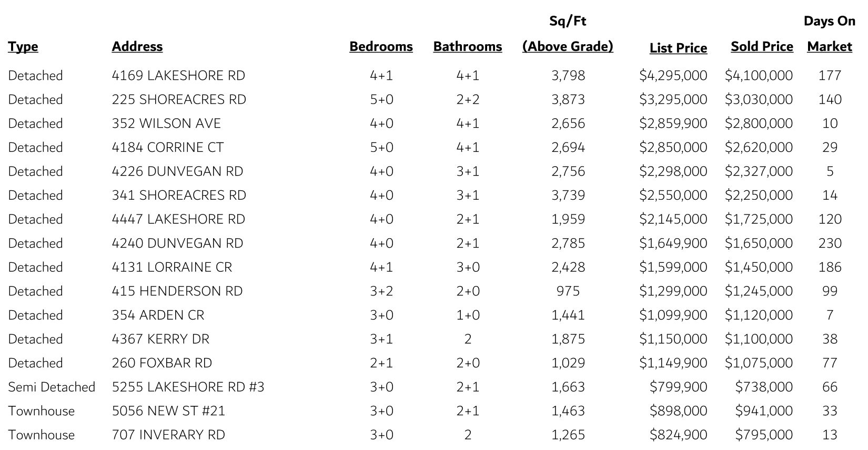
Task: Click the Type column header
Action: (x=23, y=47)
